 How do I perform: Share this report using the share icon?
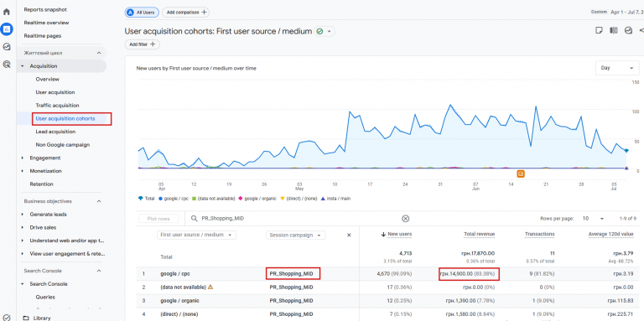tap(641, 30)
